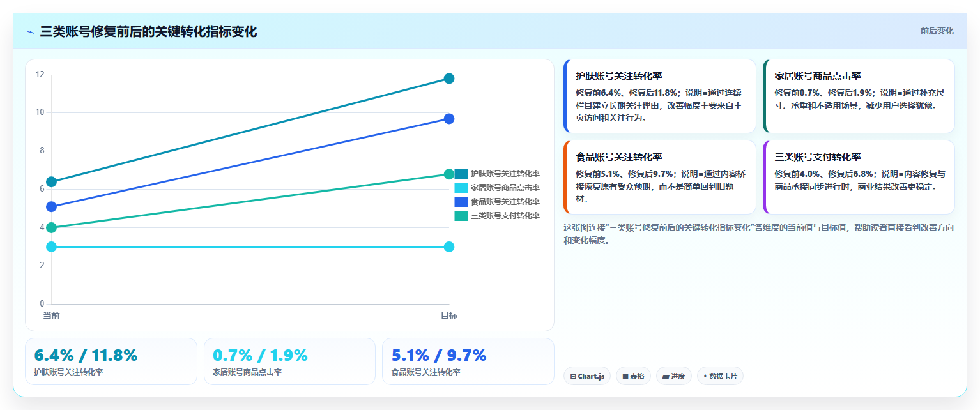This screenshot has width=980, height=410.
Task: Open the 护肤账号关注转化率 detail card
Action: (x=659, y=96)
